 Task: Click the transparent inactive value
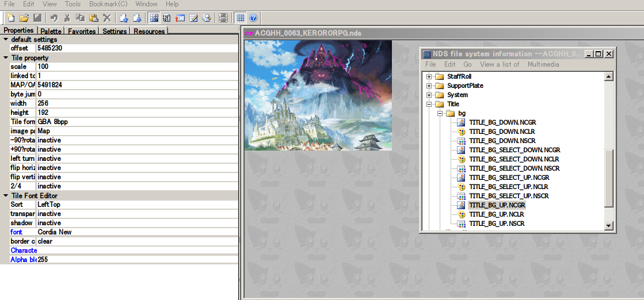[x=137, y=214]
